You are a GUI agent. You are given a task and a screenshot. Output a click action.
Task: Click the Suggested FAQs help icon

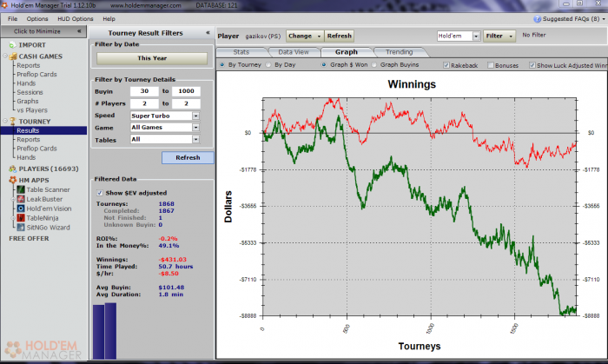click(537, 19)
